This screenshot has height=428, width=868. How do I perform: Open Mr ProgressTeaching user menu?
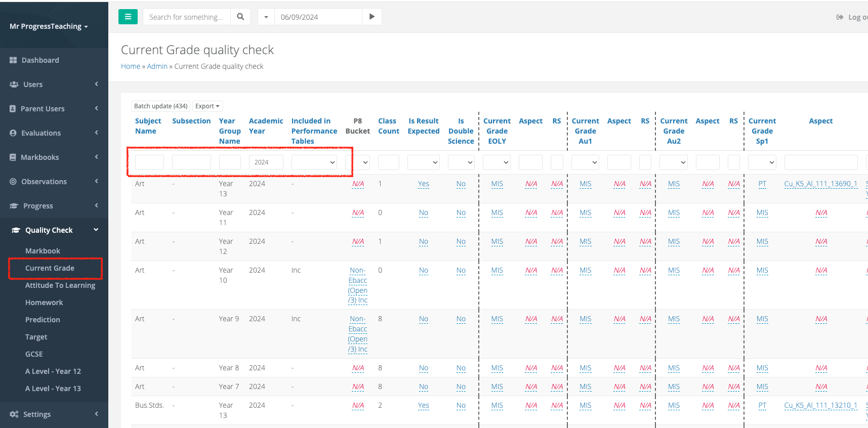click(x=49, y=26)
